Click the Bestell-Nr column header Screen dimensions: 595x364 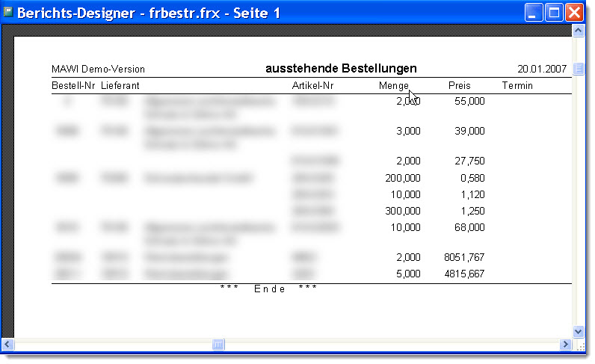[x=73, y=86]
